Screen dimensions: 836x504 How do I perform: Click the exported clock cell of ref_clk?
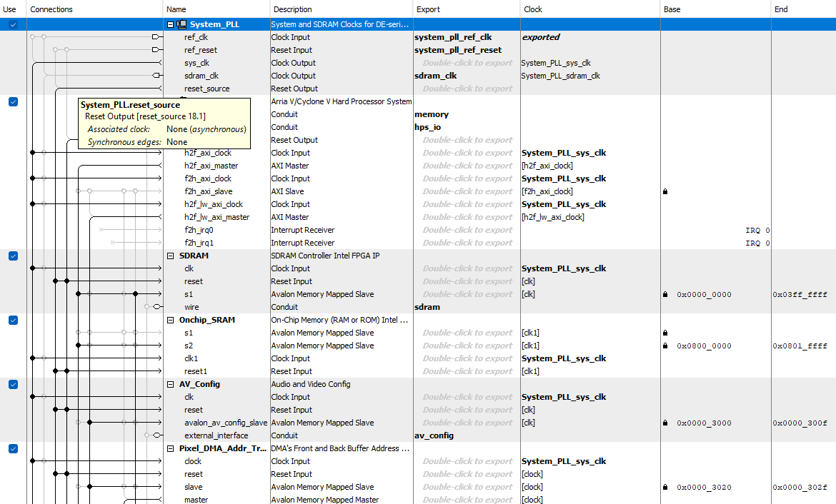click(x=541, y=36)
